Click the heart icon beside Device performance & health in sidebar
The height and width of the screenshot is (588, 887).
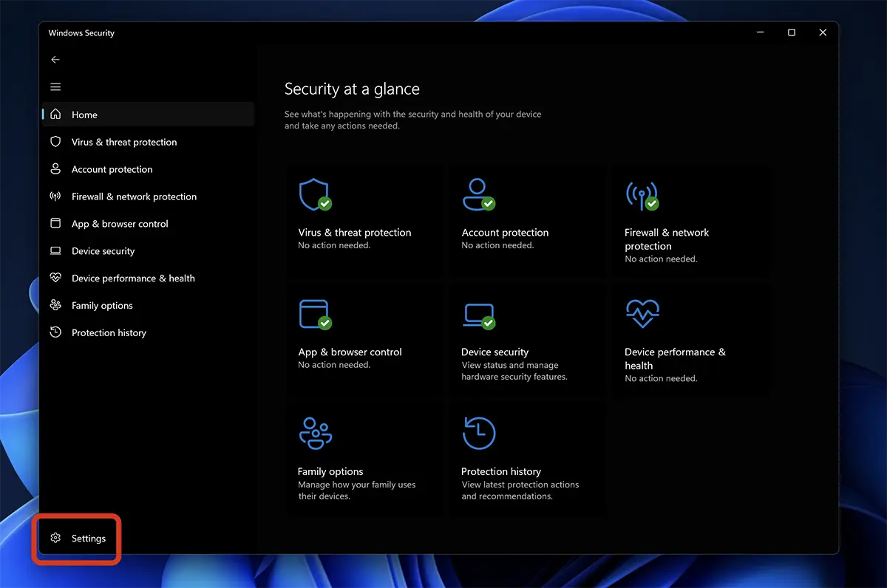(55, 278)
